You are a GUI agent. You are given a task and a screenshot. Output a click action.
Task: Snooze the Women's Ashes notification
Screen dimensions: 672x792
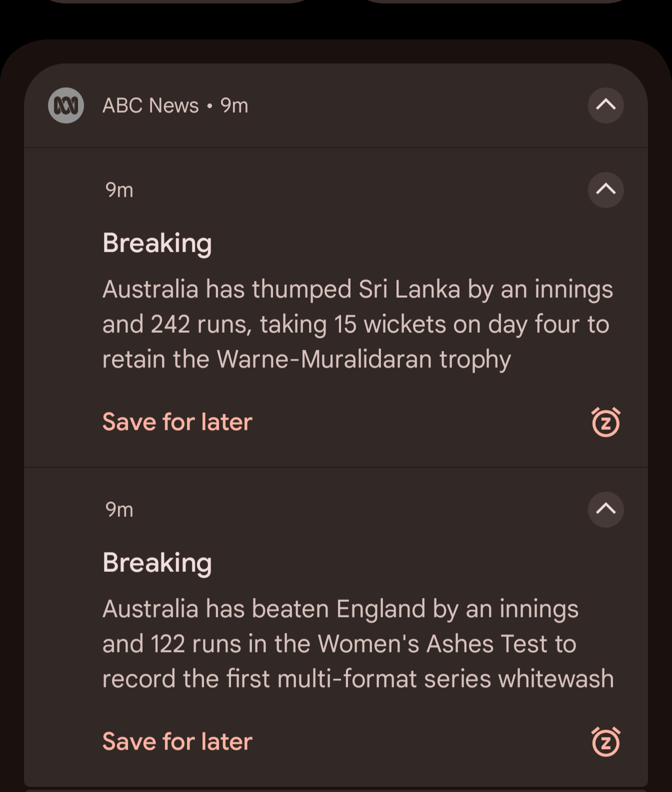pos(605,741)
